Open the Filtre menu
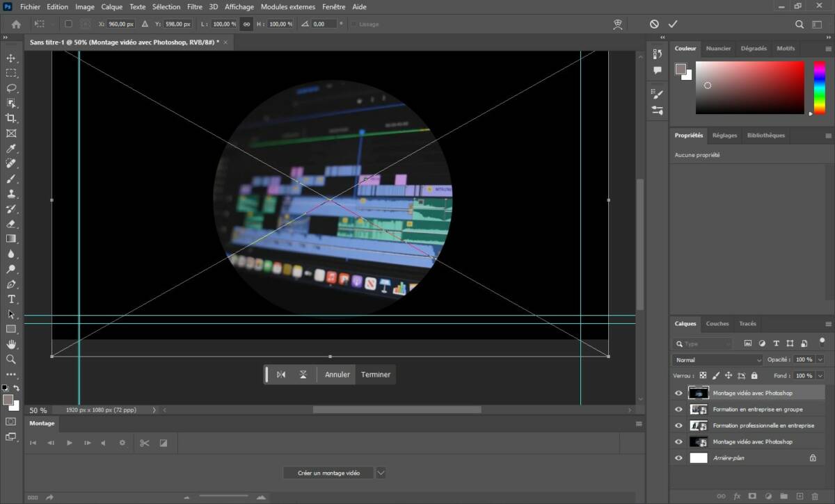 (x=194, y=6)
